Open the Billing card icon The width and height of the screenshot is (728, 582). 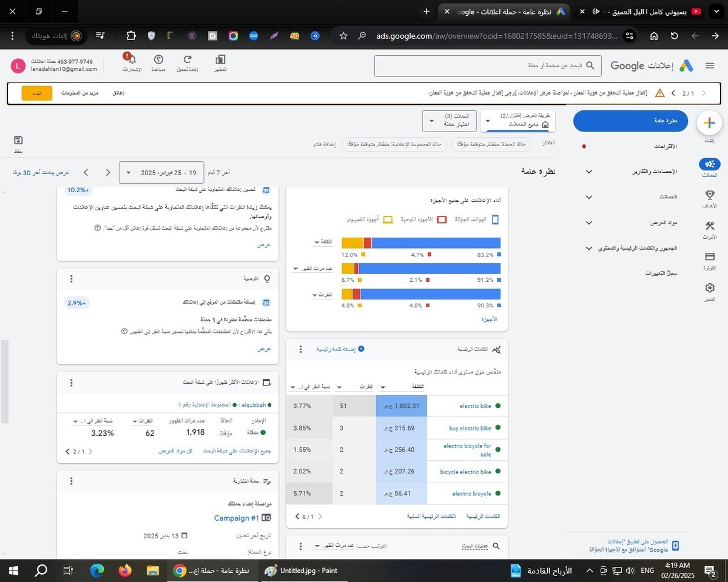709,258
